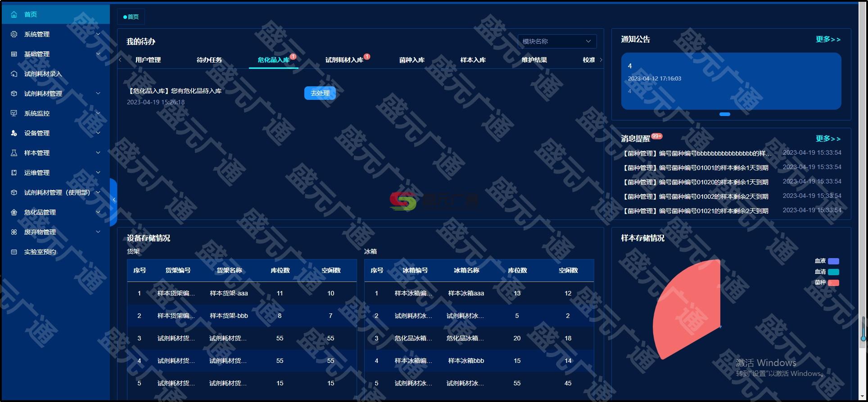Click the carousel indicator under the notice card

[x=724, y=114]
